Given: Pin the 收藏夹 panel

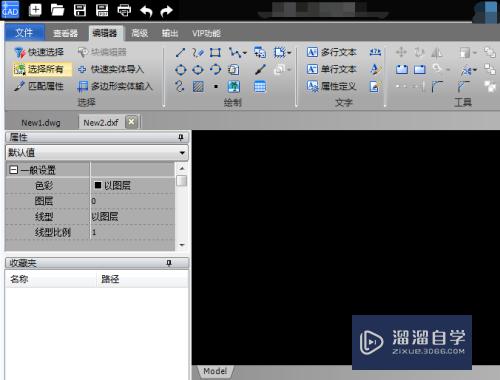Looking at the screenshot, I should [169, 263].
